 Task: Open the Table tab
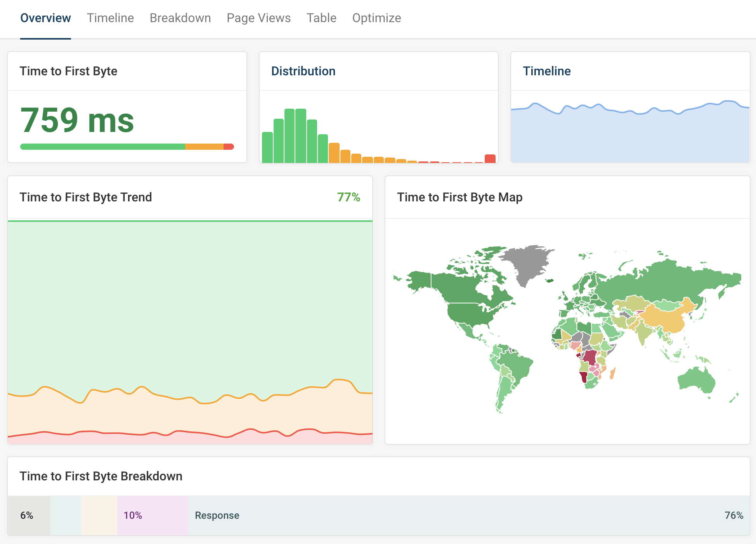pos(321,18)
